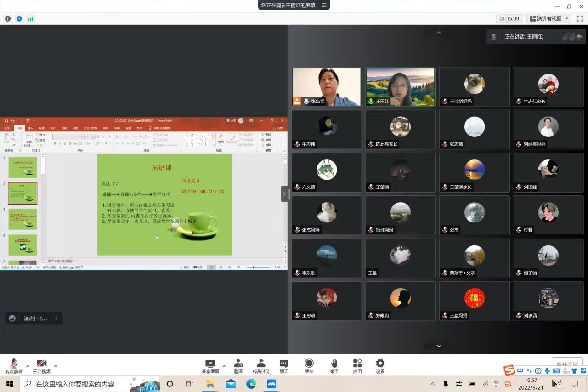Viewport: 588px width, 392px height.
Task: Check the green network signal icon
Action: tap(30, 19)
